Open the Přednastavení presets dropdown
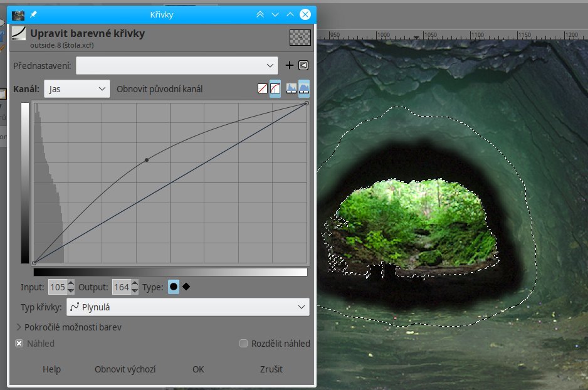Image resolution: width=588 pixels, height=390 pixels. click(x=177, y=65)
